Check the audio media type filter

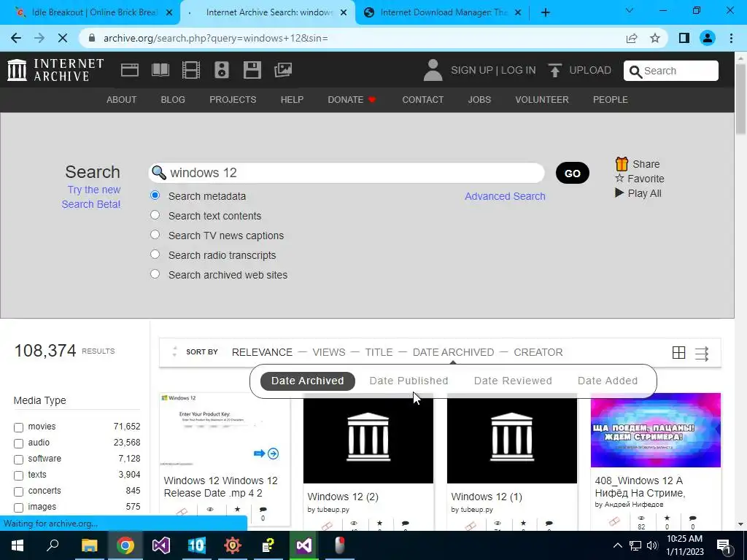pos(18,443)
